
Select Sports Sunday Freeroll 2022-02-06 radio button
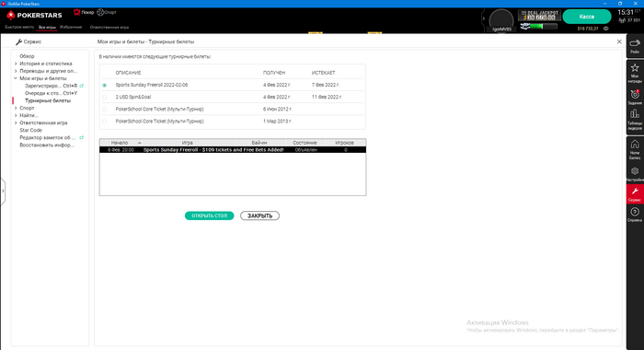click(x=104, y=85)
